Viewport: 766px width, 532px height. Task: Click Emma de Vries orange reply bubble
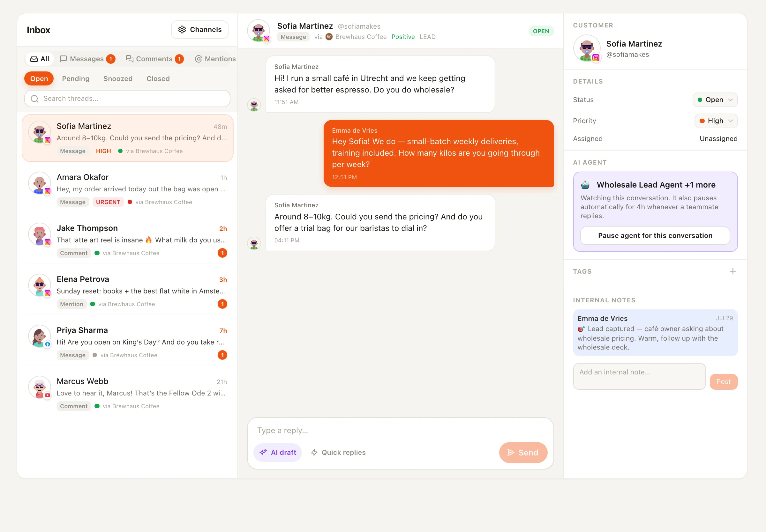[439, 153]
